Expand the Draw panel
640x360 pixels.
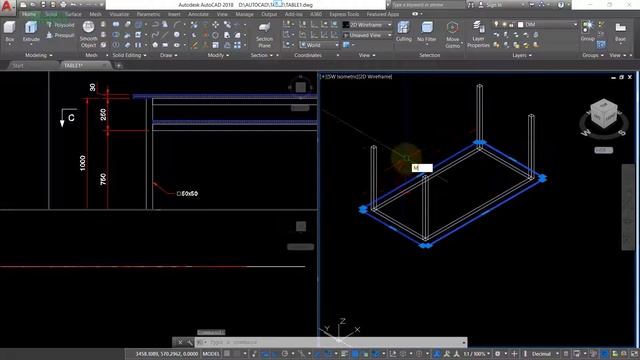coord(169,55)
